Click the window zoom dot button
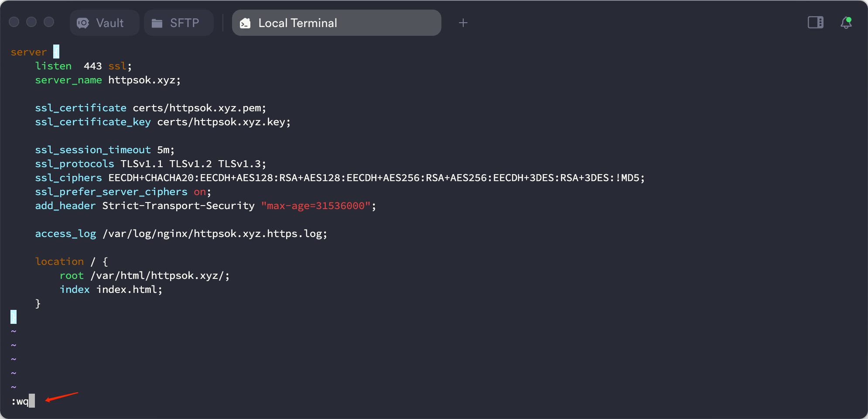The height and width of the screenshot is (419, 868). [49, 22]
